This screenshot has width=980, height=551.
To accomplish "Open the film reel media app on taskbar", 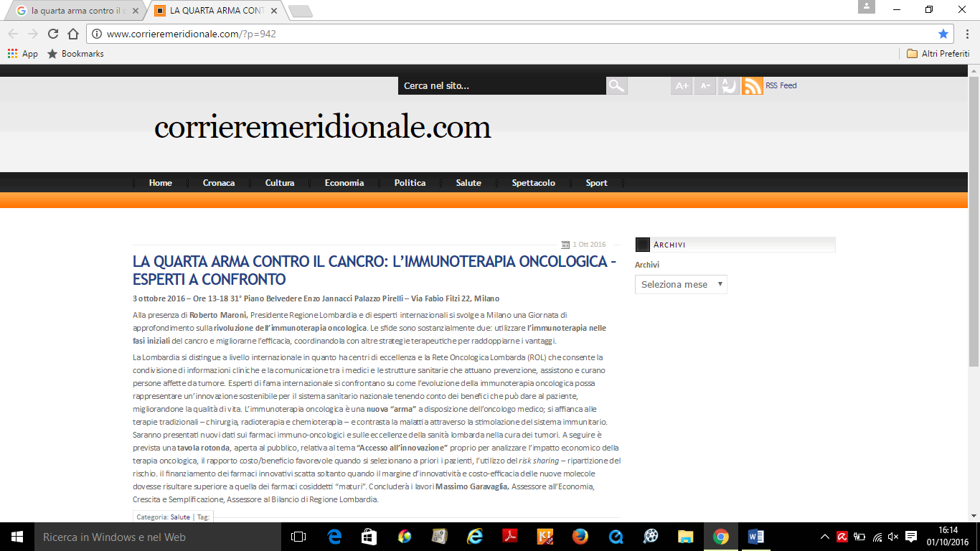I will pyautogui.click(x=651, y=537).
